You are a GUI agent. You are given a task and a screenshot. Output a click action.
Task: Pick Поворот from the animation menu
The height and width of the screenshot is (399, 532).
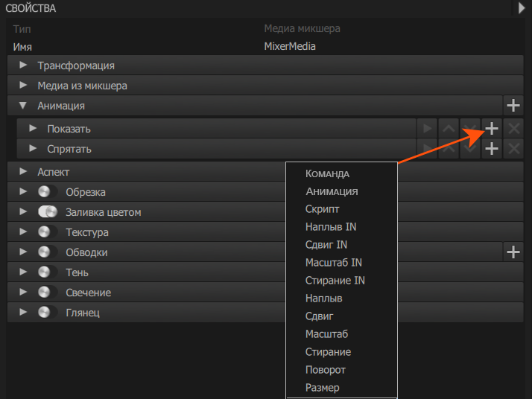click(x=326, y=370)
